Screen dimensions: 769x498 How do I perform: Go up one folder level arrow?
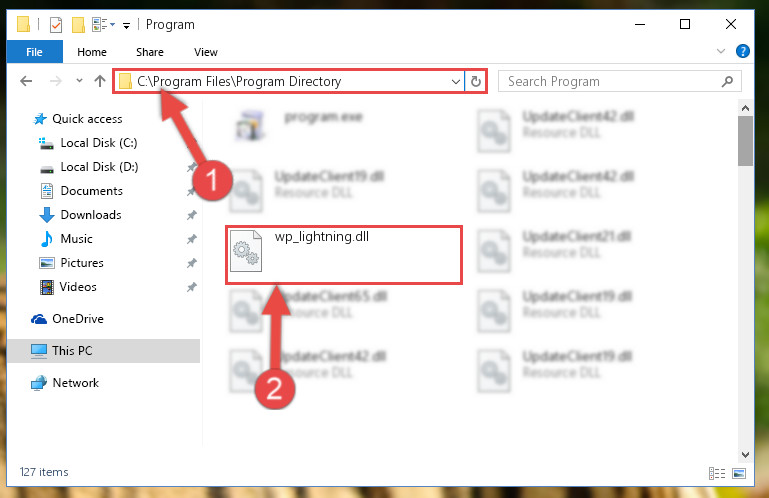pos(100,81)
